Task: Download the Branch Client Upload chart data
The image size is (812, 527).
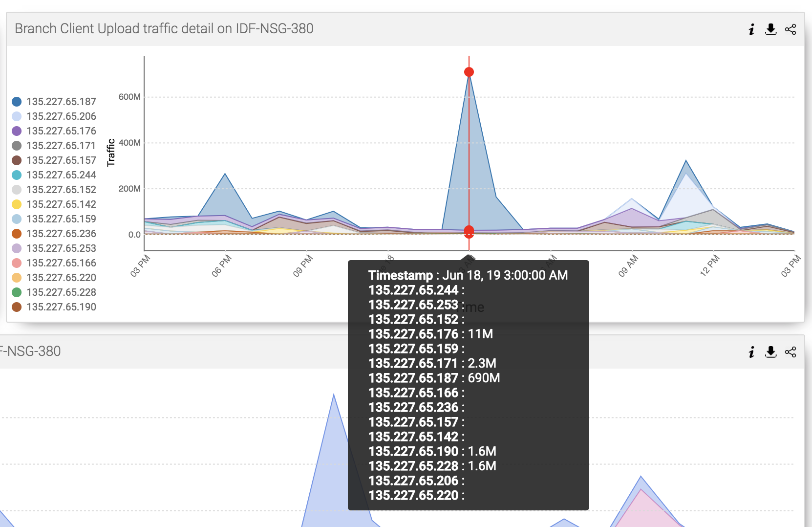Action: pyautogui.click(x=770, y=29)
